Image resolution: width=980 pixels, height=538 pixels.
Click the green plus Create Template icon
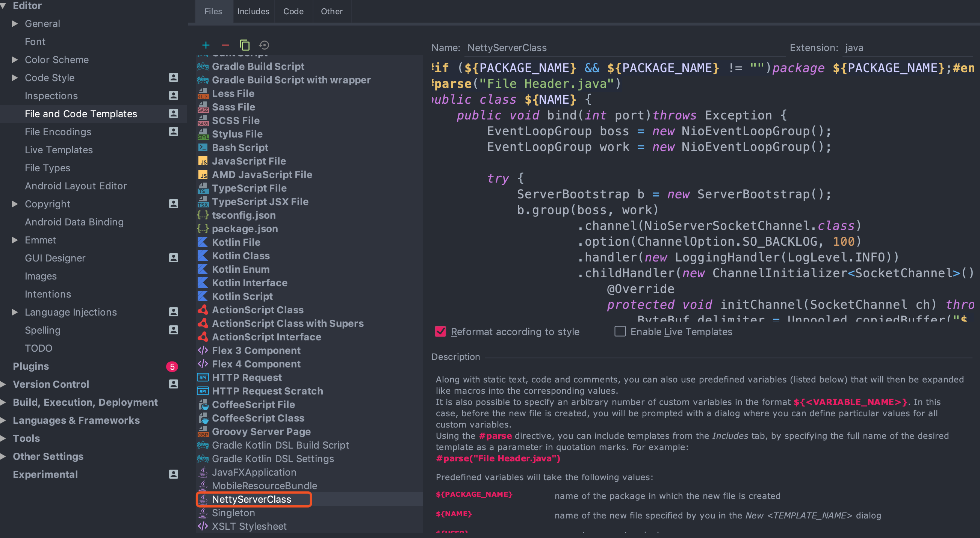coord(206,45)
